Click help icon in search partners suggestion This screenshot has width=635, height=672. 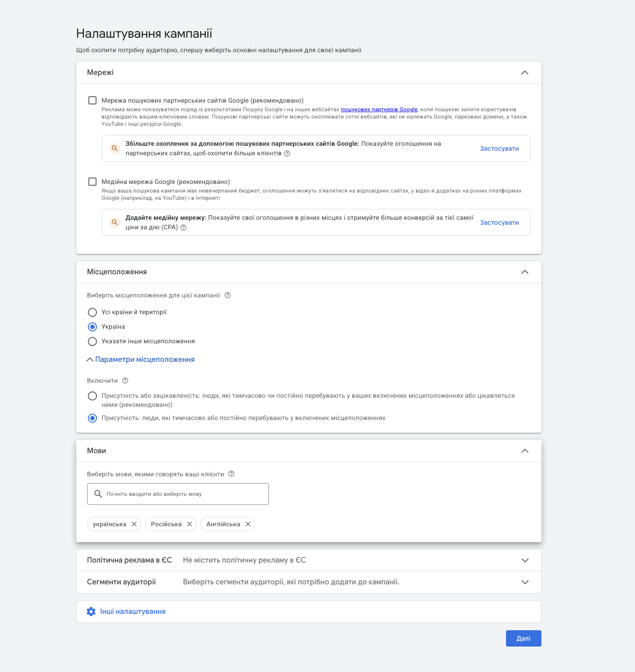(x=287, y=153)
